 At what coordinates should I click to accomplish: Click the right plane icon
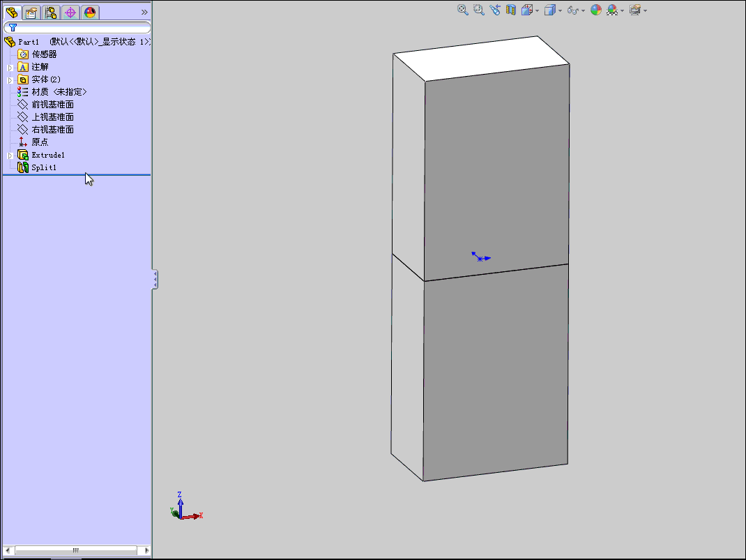pos(23,130)
